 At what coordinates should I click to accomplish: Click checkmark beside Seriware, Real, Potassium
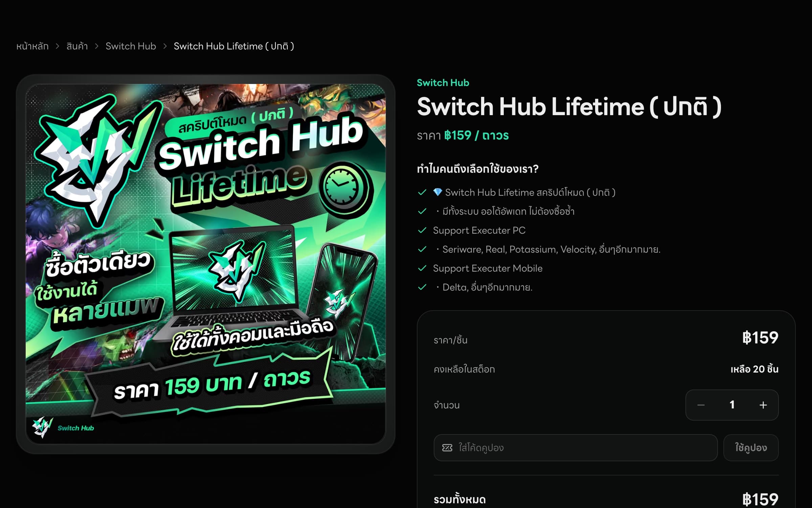[422, 249]
